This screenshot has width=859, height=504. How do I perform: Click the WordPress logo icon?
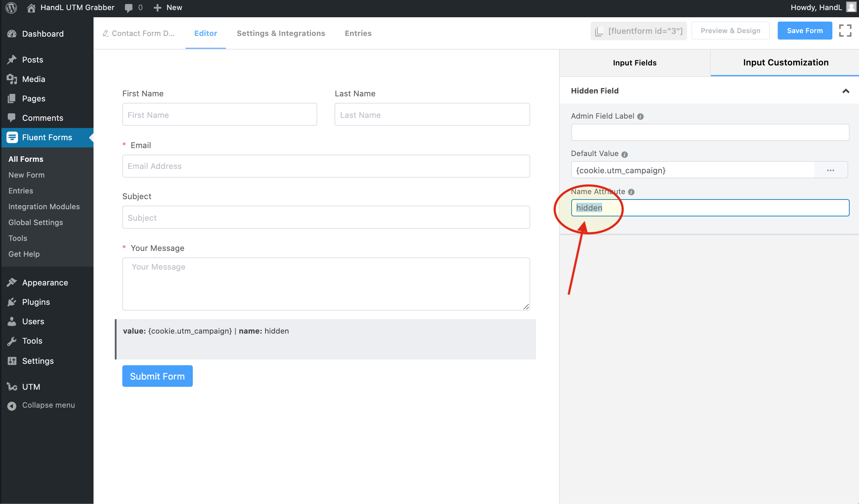coord(11,8)
